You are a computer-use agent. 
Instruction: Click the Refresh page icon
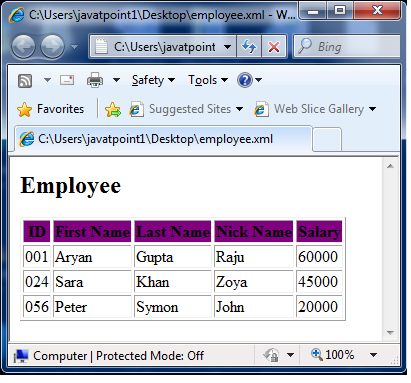(x=249, y=47)
